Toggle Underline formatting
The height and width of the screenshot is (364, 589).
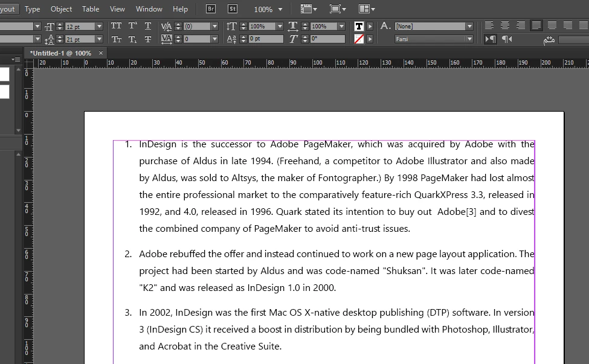[148, 26]
